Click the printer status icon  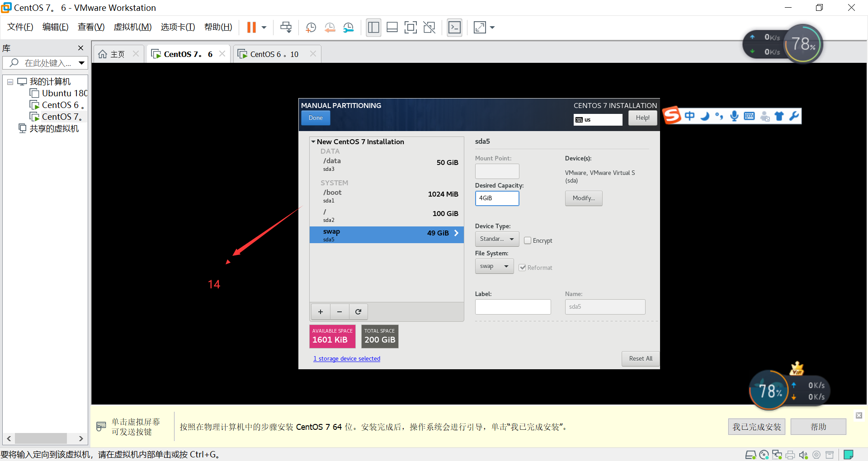tap(790, 455)
